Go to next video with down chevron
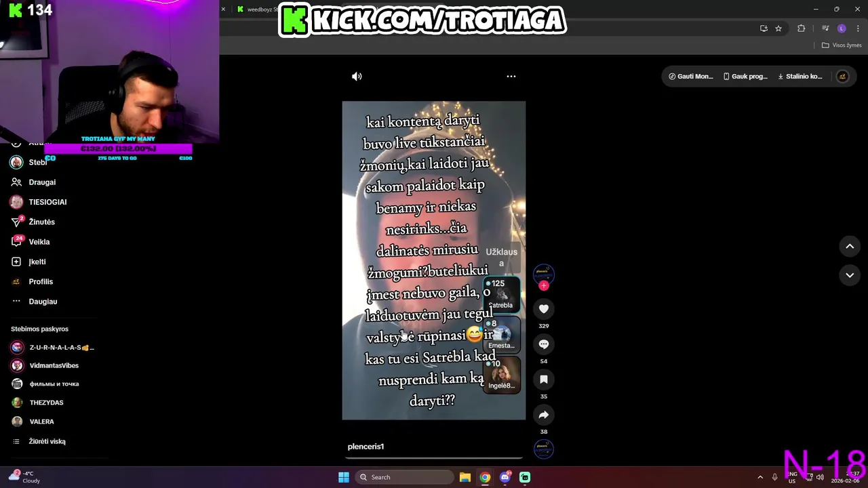 850,275
